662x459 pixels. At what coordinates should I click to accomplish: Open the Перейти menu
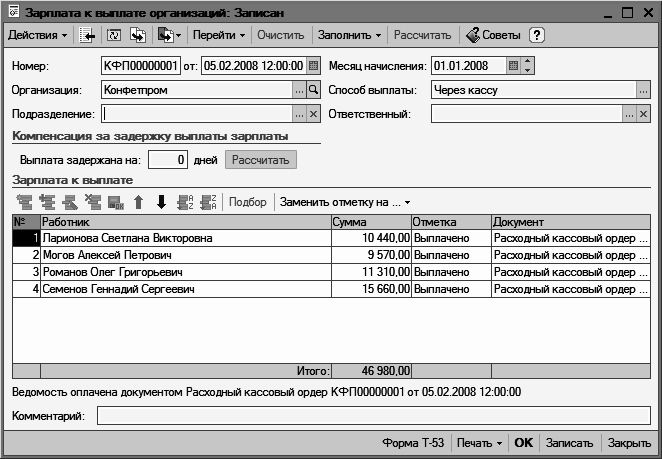tap(219, 35)
